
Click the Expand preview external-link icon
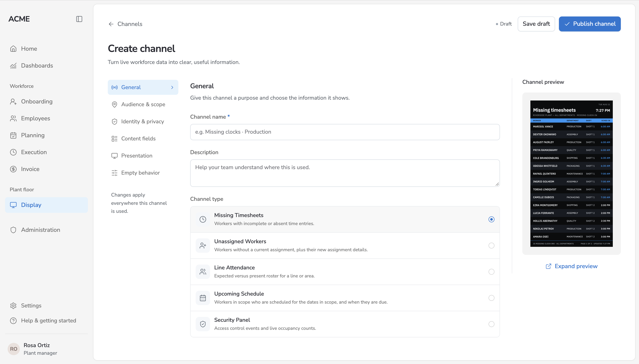[x=548, y=266]
